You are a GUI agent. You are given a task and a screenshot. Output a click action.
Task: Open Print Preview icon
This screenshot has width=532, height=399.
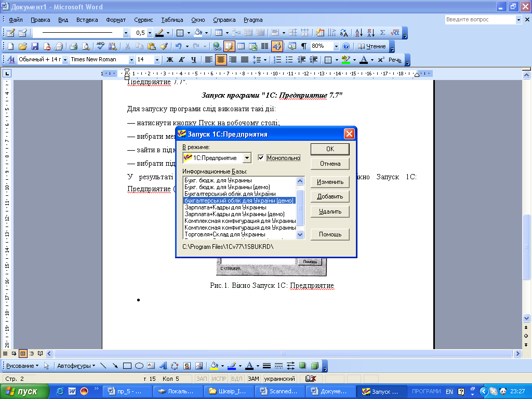pos(86,46)
